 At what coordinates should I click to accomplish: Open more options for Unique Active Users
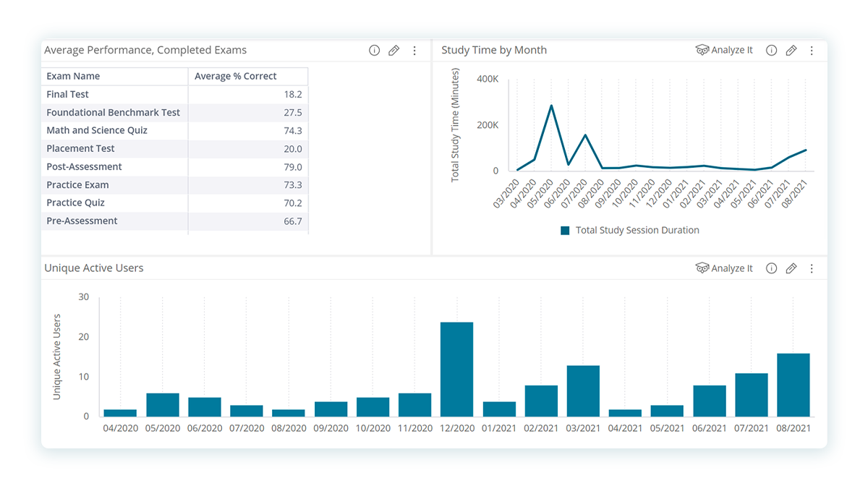point(812,268)
